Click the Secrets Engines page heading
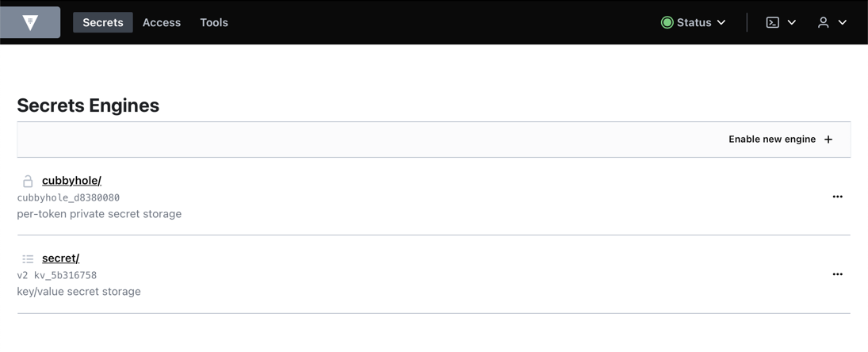The image size is (868, 352). [88, 105]
